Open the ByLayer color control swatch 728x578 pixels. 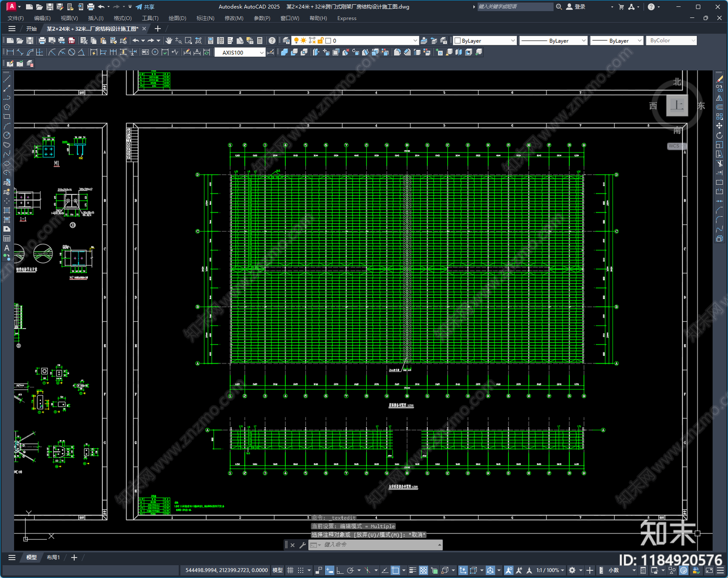coord(485,41)
